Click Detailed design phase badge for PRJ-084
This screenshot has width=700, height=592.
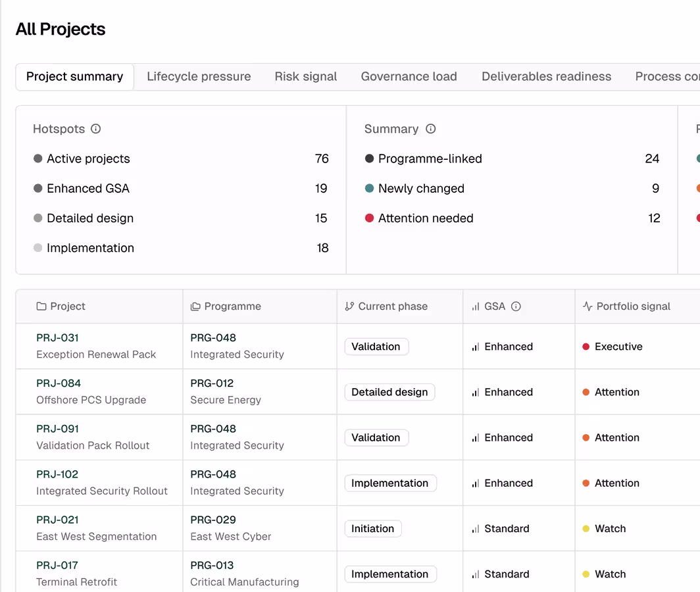389,393
